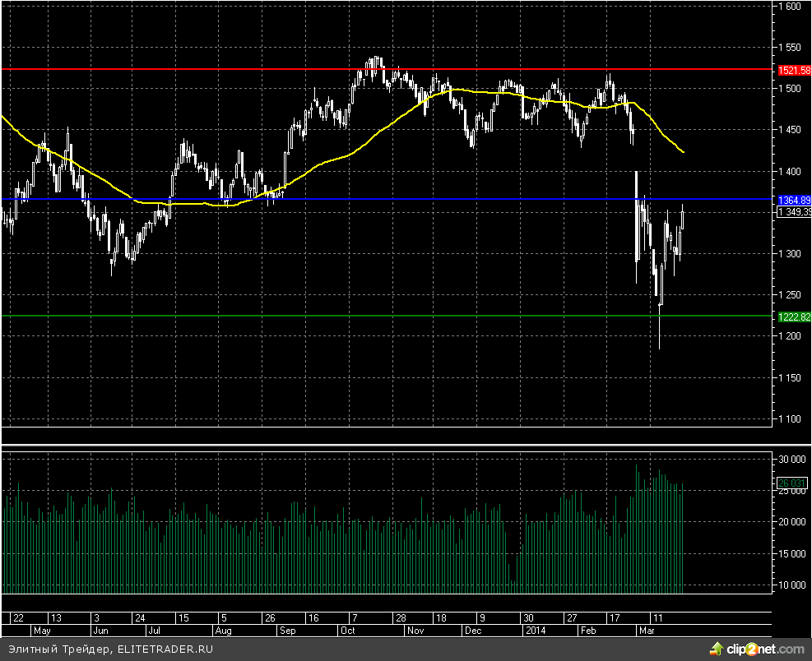Screen dimensions: 812x661
Task: Click the Jul month label on time axis
Action: coord(154,631)
